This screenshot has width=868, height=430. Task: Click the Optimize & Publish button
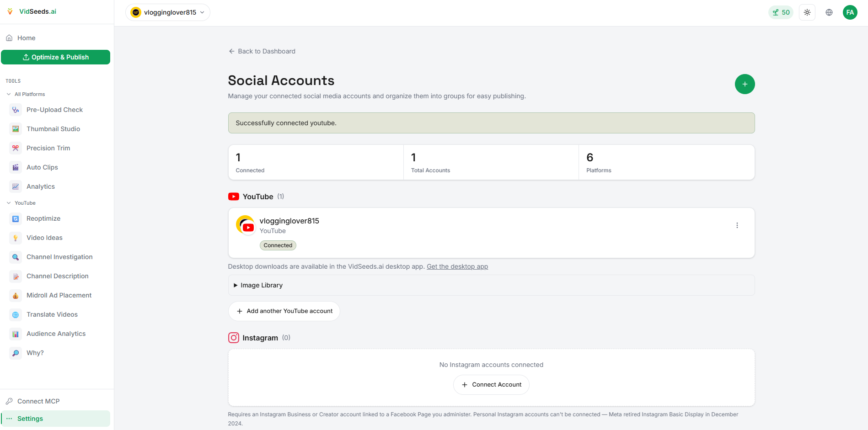(x=55, y=57)
